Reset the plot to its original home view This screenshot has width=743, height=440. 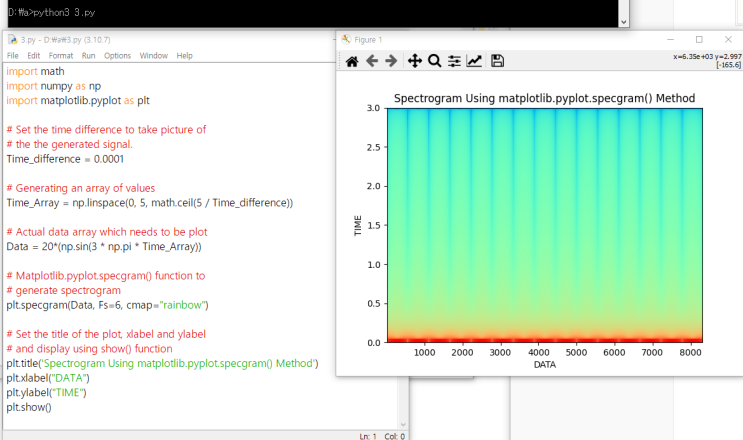(352, 61)
